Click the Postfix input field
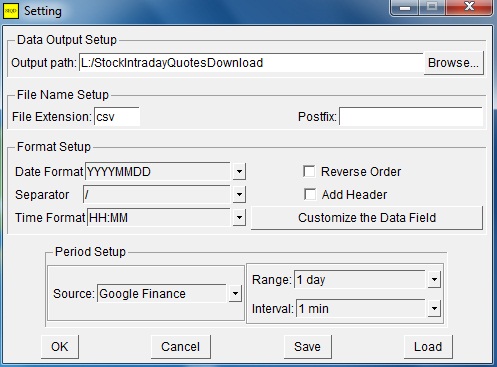Screen dimensions: 497x367 click(x=411, y=117)
